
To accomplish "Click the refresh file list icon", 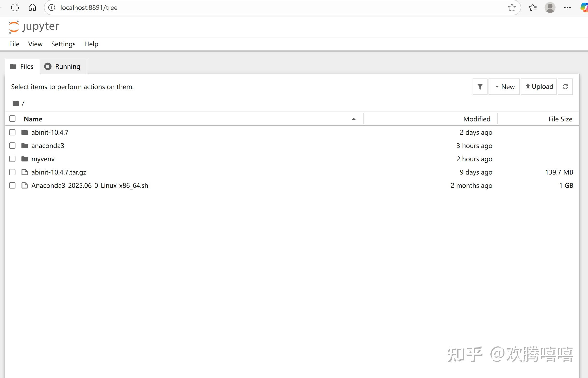I will [x=565, y=86].
